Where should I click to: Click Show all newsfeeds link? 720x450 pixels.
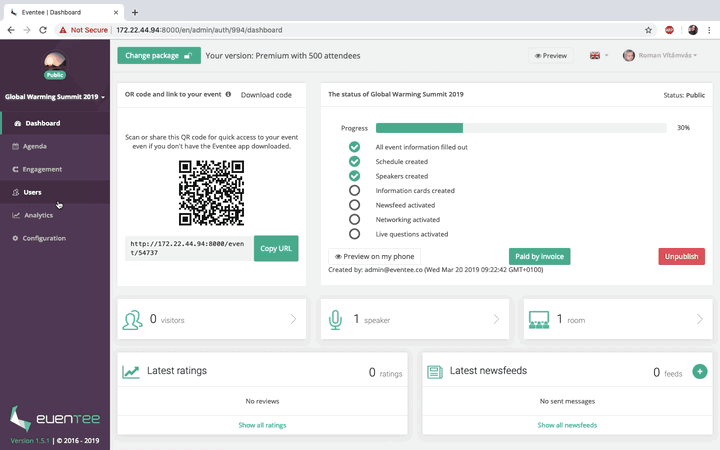click(x=567, y=425)
